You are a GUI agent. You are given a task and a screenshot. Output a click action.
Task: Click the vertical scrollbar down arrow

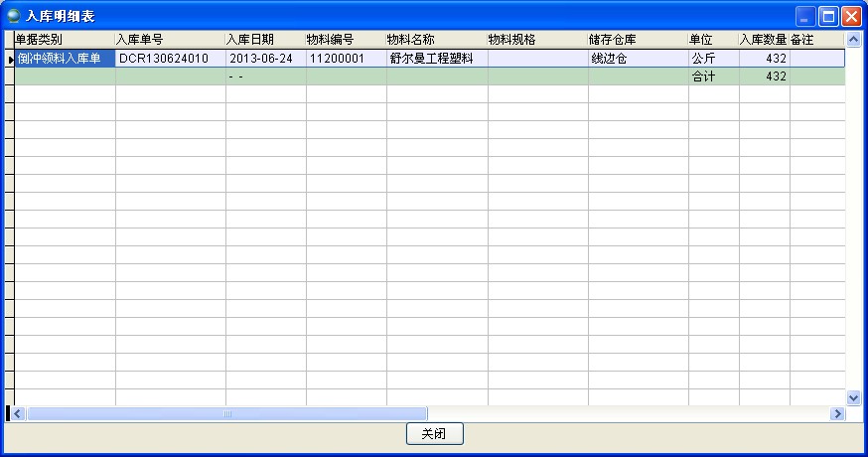point(852,397)
